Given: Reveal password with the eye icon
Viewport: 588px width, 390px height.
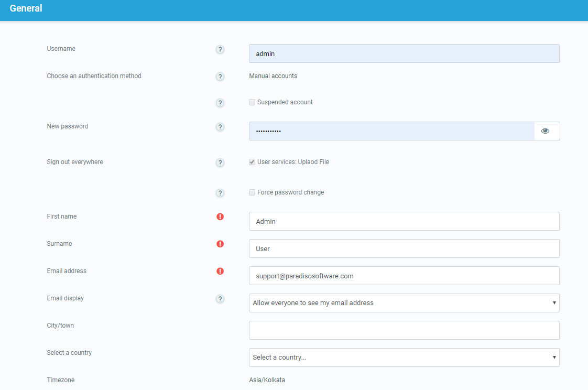Looking at the screenshot, I should (546, 131).
